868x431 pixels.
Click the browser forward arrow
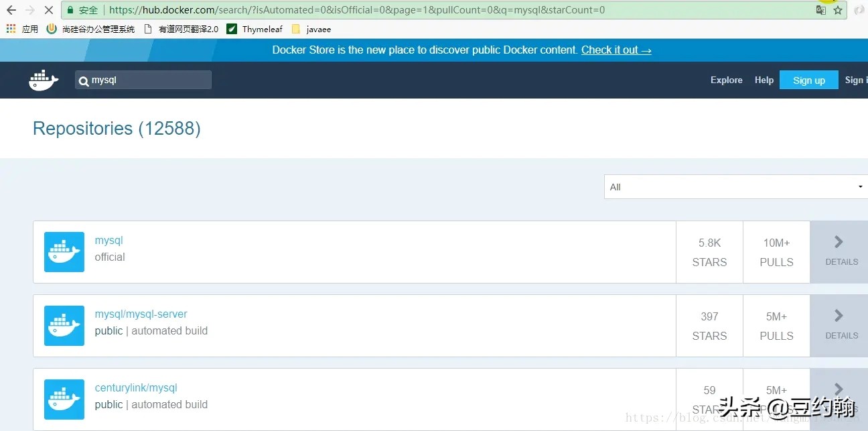29,10
